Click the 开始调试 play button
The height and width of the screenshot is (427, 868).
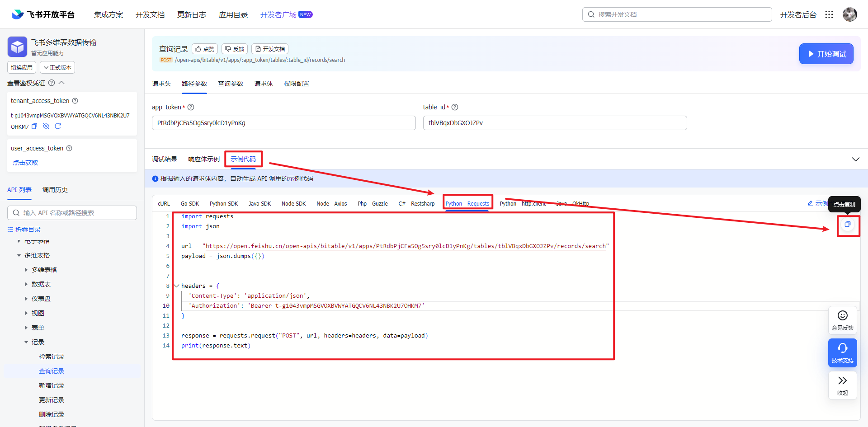click(x=826, y=54)
